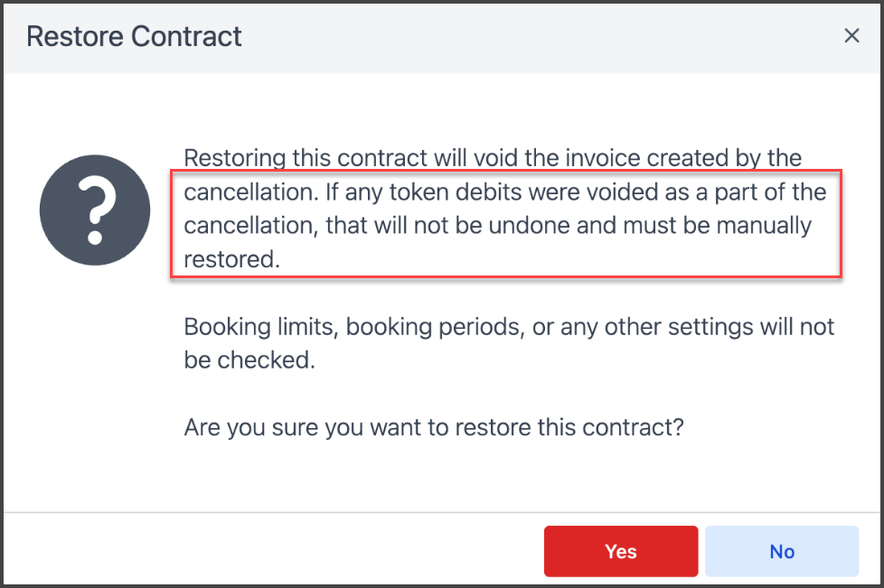Click the question mark icon
The width and height of the screenshot is (884, 588).
(94, 210)
